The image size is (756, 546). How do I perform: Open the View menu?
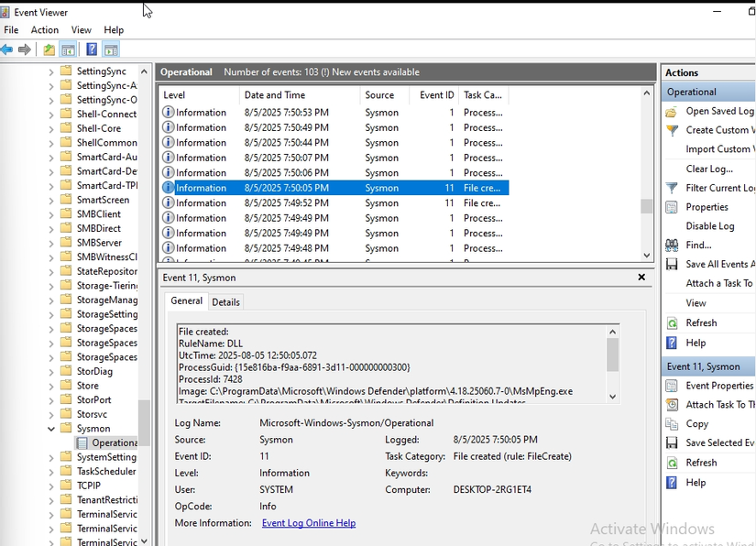click(x=81, y=30)
